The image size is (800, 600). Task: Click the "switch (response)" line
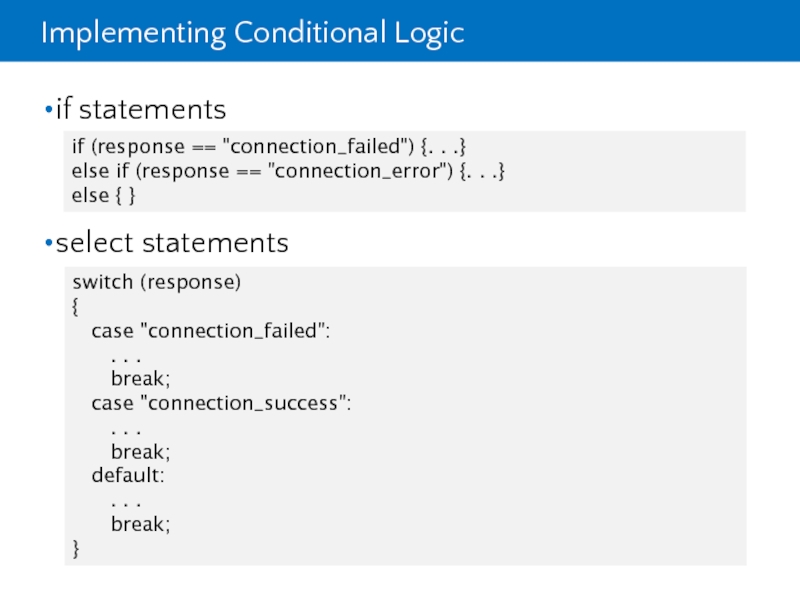[156, 282]
